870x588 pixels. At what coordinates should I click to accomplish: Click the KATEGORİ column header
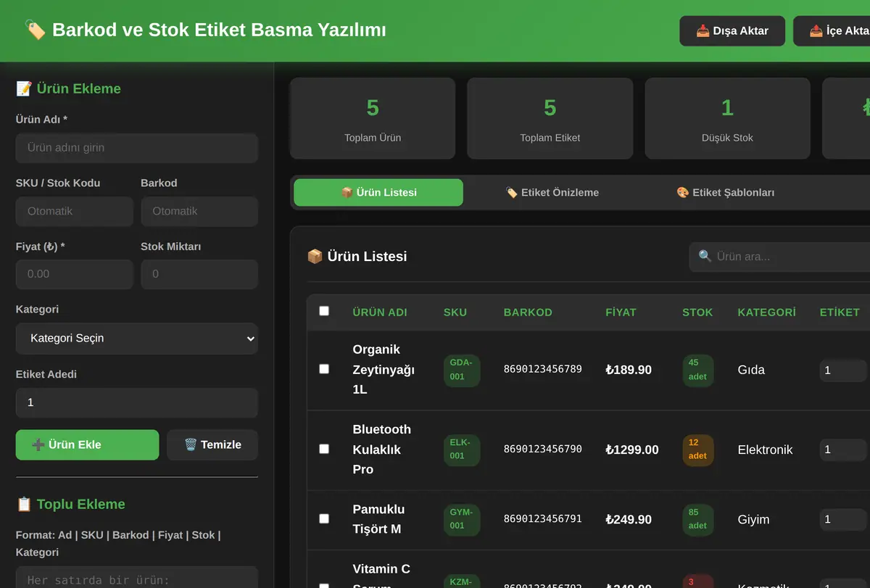pos(766,312)
